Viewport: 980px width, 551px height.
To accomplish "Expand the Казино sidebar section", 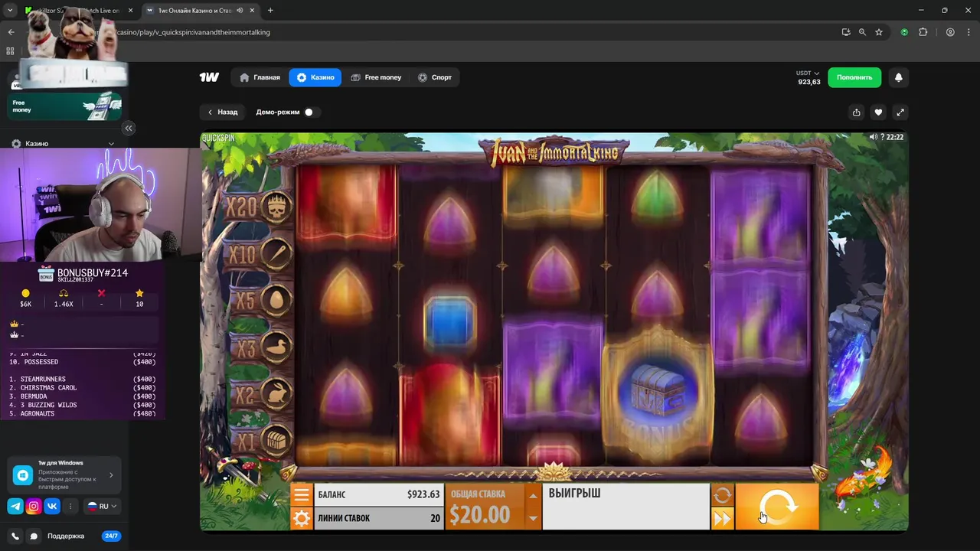I will tap(111, 144).
